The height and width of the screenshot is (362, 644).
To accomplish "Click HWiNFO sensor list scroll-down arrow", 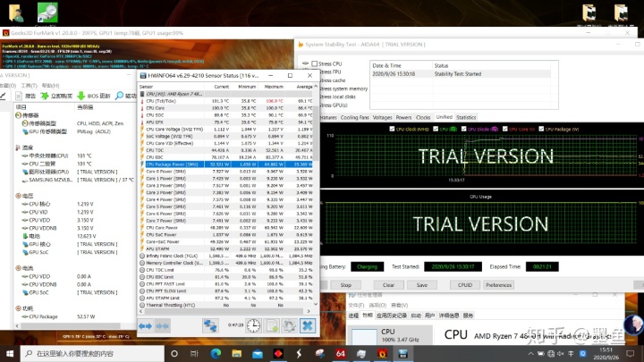I will click(x=316, y=305).
